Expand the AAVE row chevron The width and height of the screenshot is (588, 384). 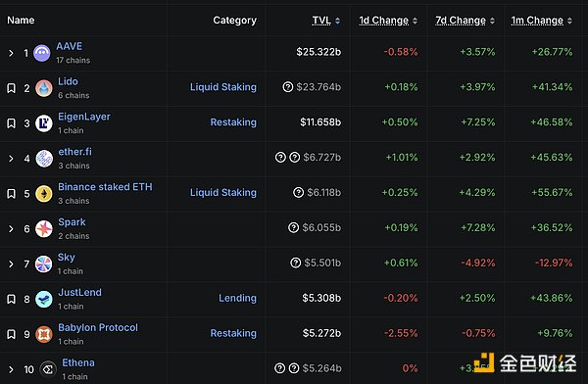(x=11, y=53)
